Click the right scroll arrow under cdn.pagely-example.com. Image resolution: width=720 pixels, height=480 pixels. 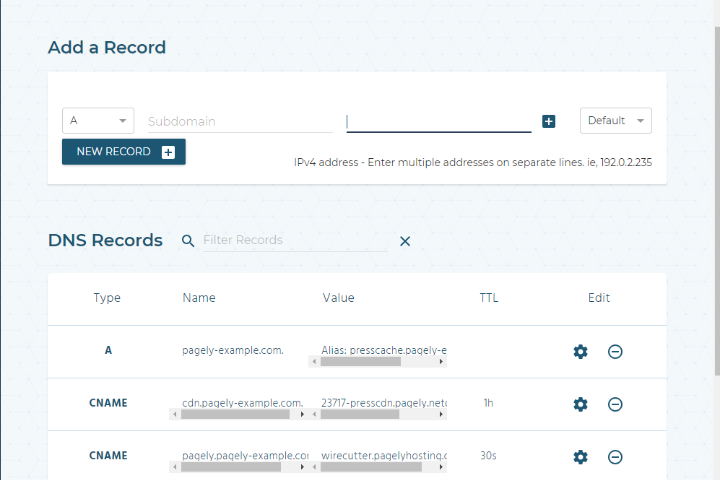click(x=302, y=414)
